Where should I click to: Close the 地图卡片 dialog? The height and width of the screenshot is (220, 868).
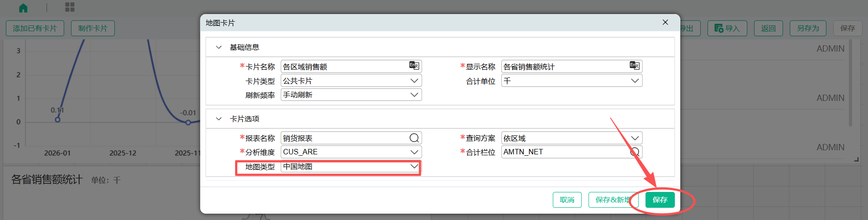(x=665, y=23)
